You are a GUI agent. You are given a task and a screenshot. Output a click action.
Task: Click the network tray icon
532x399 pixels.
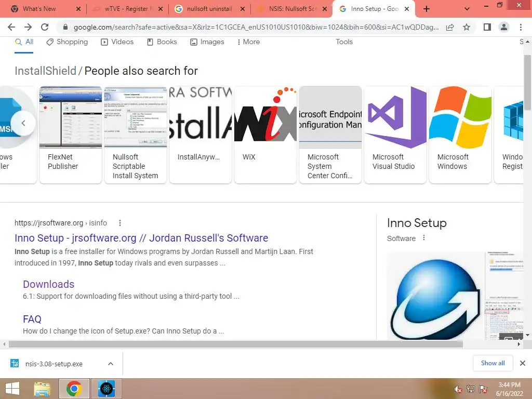[471, 390]
